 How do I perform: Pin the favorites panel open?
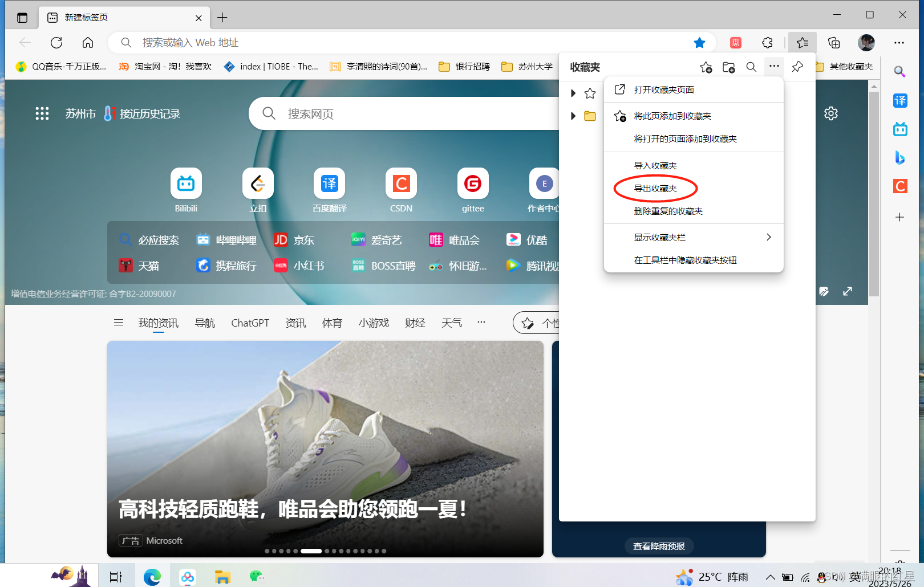pyautogui.click(x=797, y=67)
